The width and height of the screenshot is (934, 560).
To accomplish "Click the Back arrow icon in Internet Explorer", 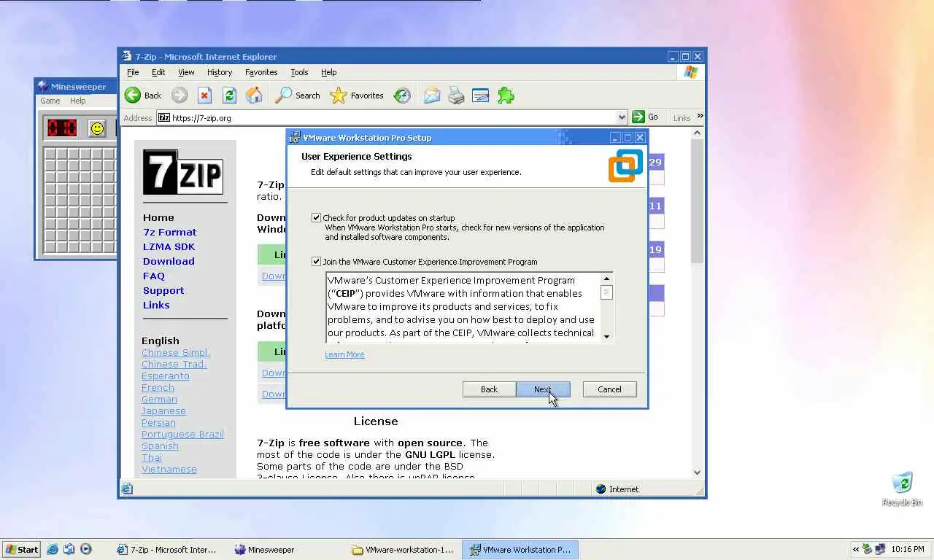I will pos(133,96).
